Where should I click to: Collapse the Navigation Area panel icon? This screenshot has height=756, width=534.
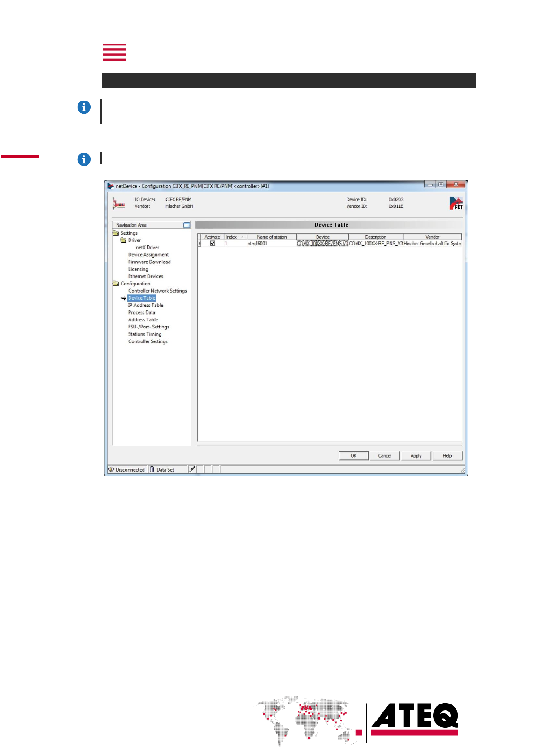[x=187, y=225]
